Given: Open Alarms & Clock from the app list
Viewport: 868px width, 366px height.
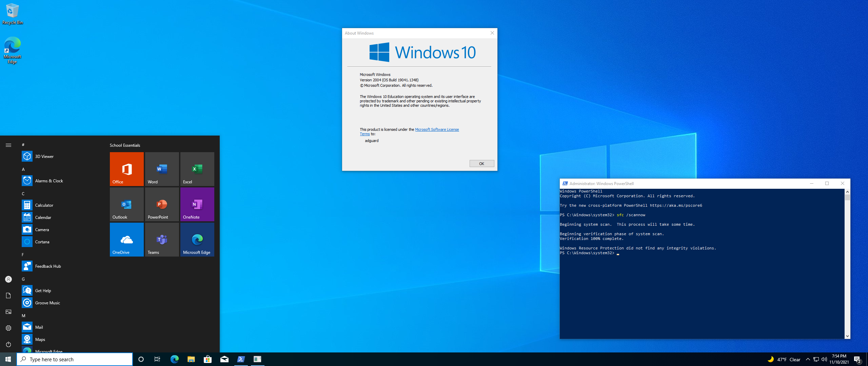Looking at the screenshot, I should [x=61, y=181].
